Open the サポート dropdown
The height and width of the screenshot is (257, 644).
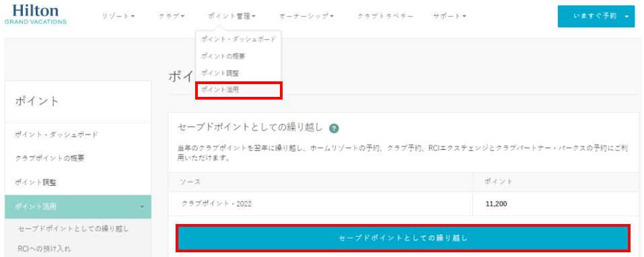(x=450, y=16)
